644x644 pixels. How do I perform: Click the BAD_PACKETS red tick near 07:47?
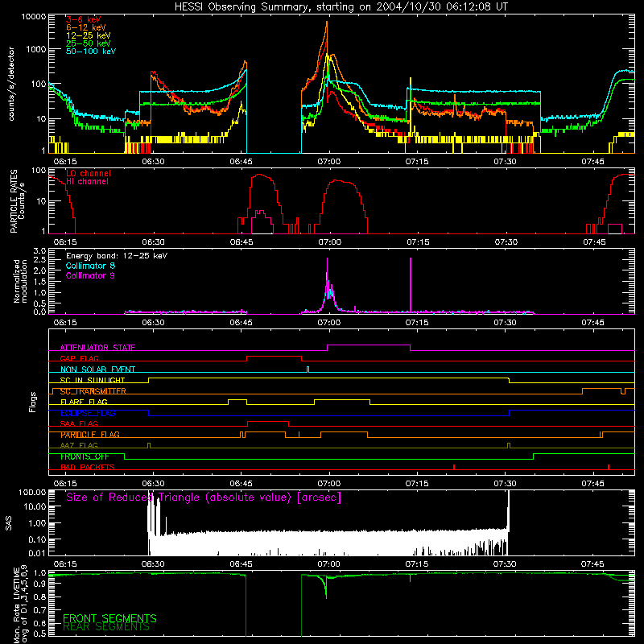pos(609,467)
